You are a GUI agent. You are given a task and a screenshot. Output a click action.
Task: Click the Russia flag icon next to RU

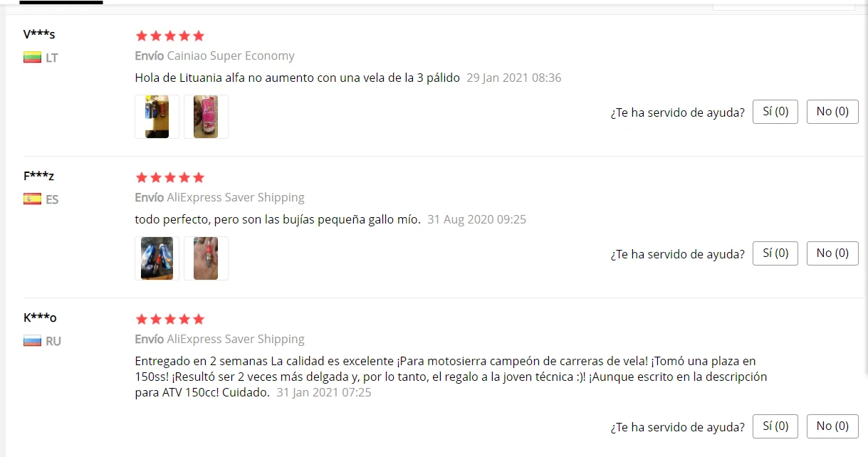tap(32, 341)
